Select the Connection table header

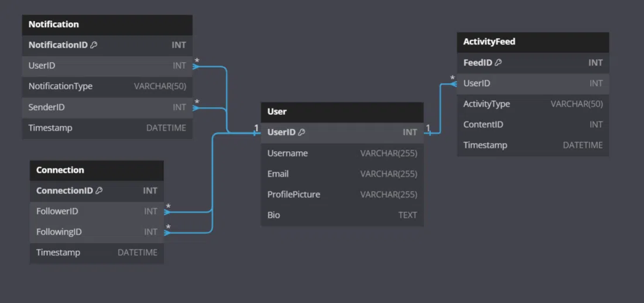click(x=97, y=170)
